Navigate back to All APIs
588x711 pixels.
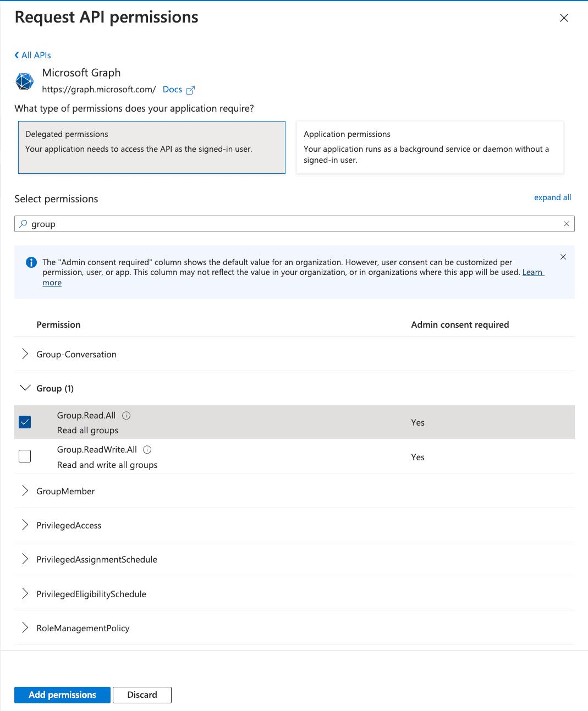coord(32,55)
